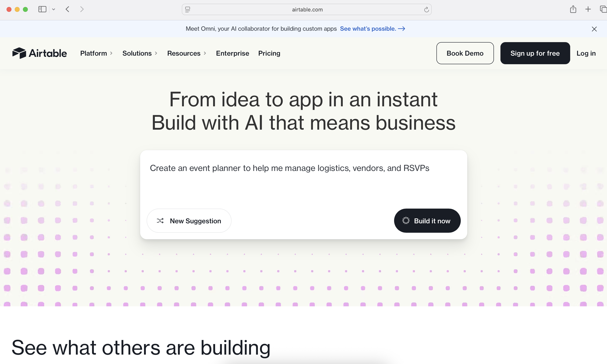The width and height of the screenshot is (607, 364).
Task: Click the page reader icon in the address bar
Action: (188, 10)
